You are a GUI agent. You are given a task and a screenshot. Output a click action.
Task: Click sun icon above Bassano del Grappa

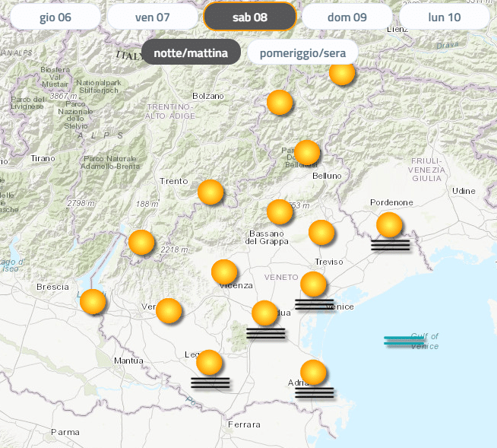click(280, 212)
